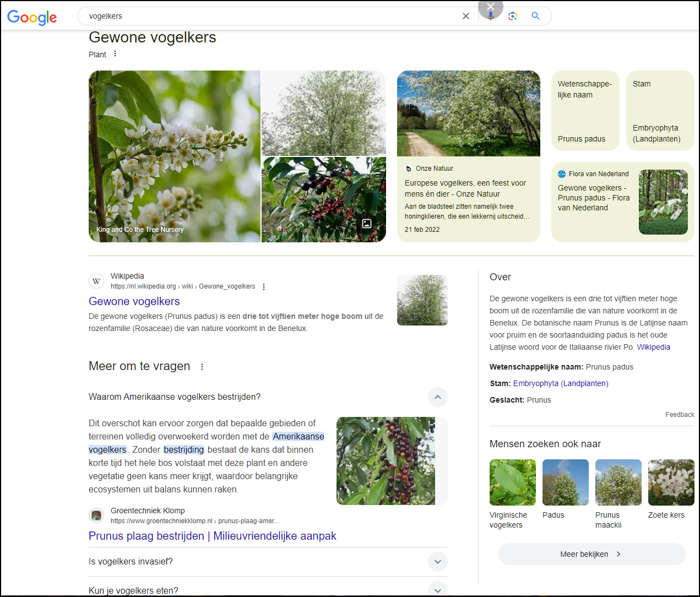Open options next to Meer om te vragen

tap(202, 367)
